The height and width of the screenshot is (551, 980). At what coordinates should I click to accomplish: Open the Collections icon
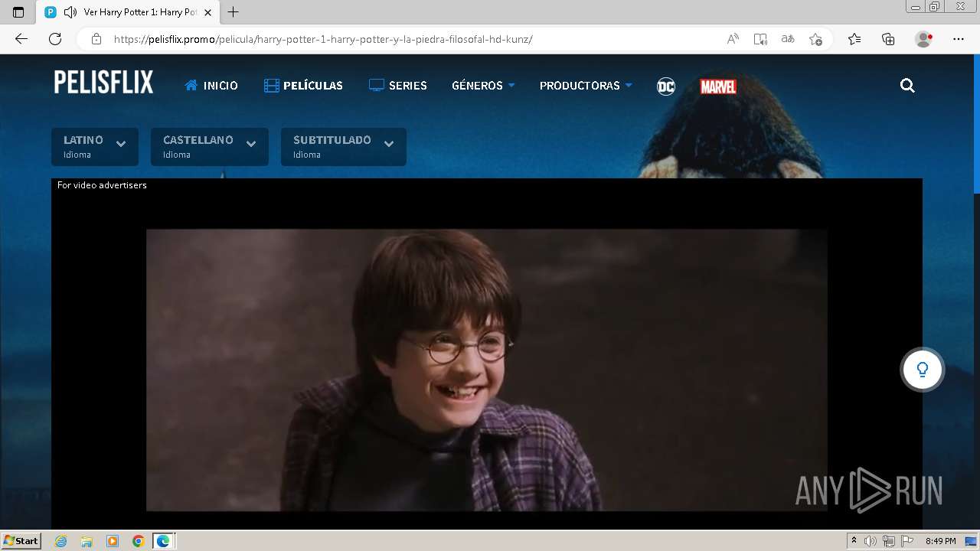888,39
